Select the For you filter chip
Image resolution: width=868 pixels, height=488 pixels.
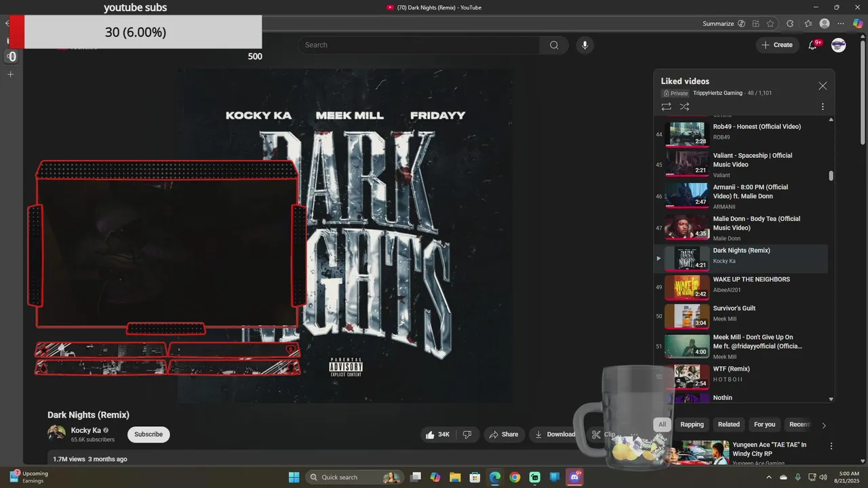click(x=764, y=424)
